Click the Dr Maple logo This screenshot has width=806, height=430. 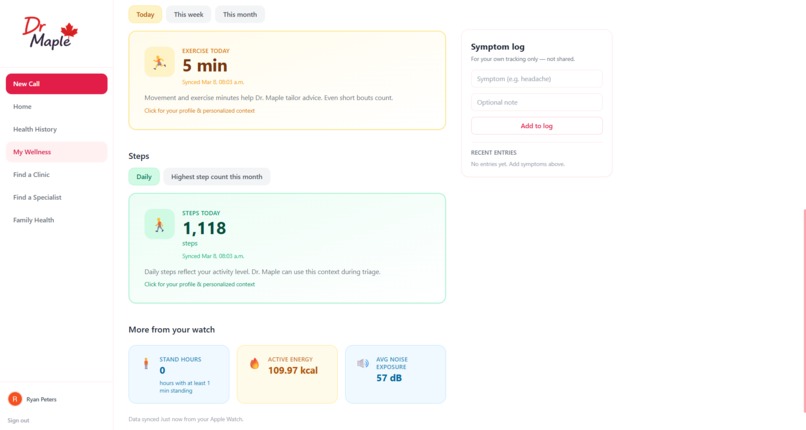50,32
